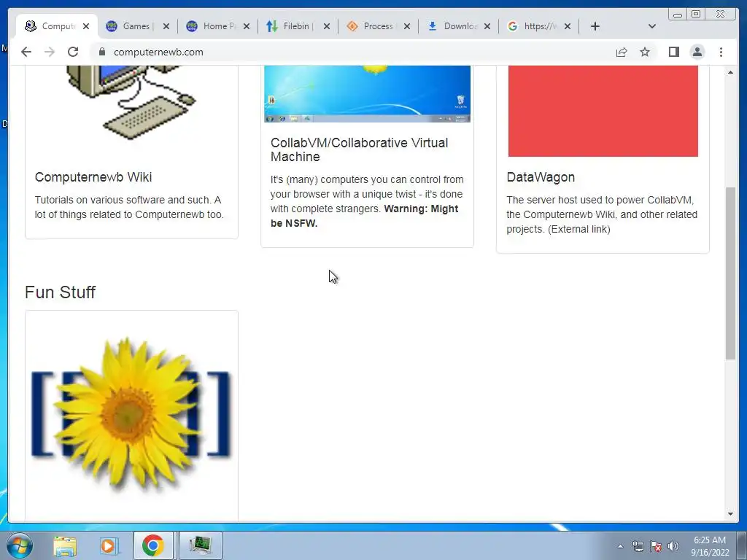Click the Chrome taskbar icon
Image resolution: width=747 pixels, height=560 pixels.
click(153, 545)
